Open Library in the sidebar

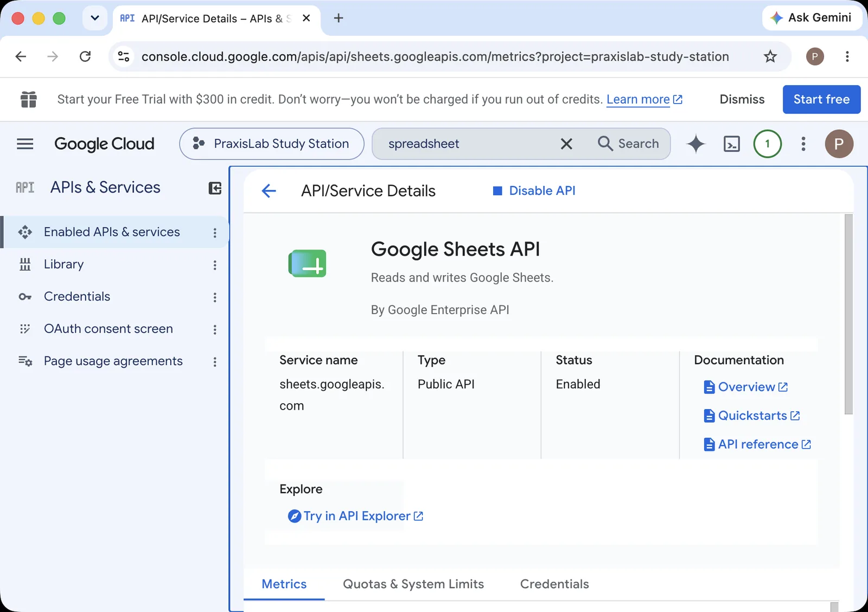pyautogui.click(x=64, y=264)
